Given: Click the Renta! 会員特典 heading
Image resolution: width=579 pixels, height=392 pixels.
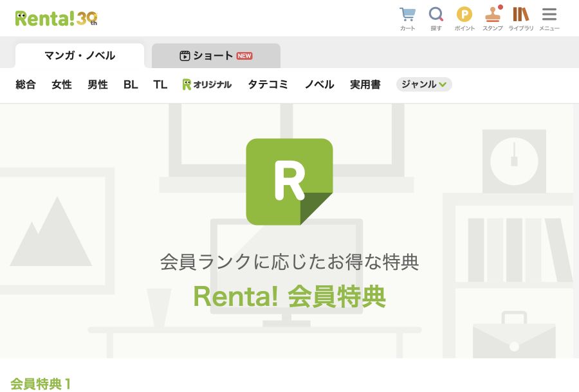Looking at the screenshot, I should (290, 296).
